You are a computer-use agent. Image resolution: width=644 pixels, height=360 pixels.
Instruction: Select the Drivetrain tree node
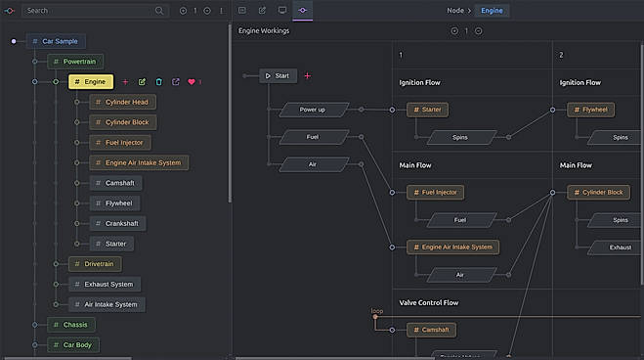point(95,264)
